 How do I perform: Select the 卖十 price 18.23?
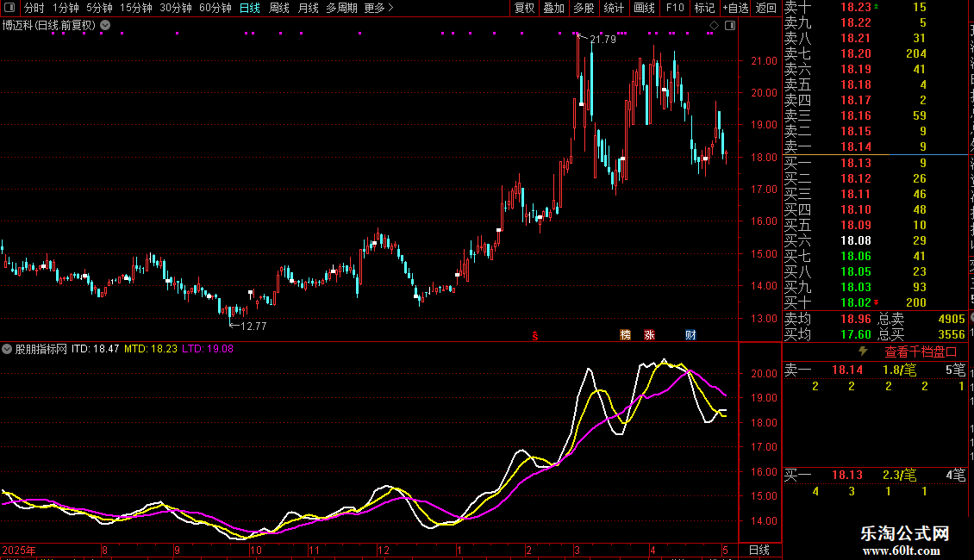[x=855, y=7]
